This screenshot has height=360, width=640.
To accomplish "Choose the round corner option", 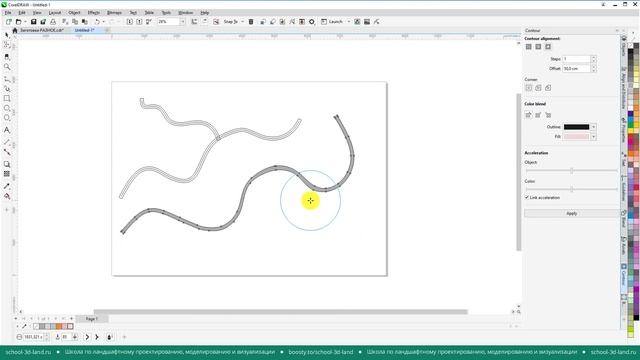I will (538, 88).
